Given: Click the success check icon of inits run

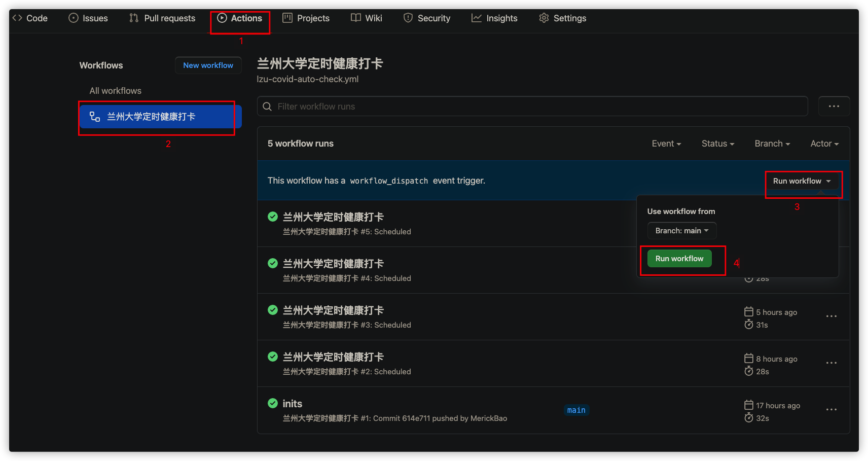Looking at the screenshot, I should click(x=273, y=403).
